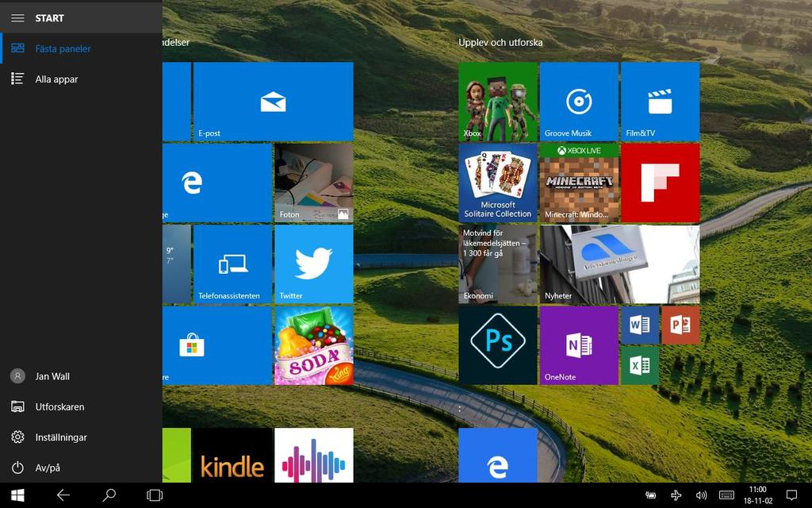Click the Windows Start button in taskbar
The width and height of the screenshot is (812, 508).
tap(17, 495)
